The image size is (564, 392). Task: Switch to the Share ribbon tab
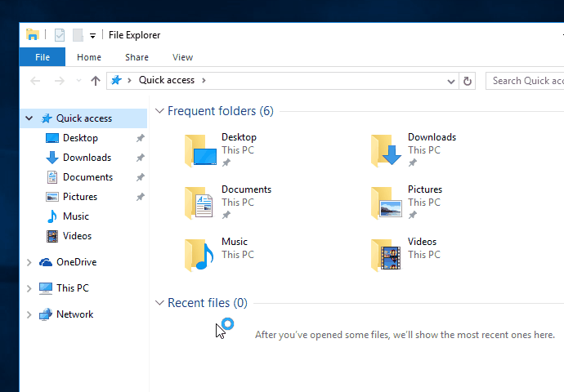(137, 57)
